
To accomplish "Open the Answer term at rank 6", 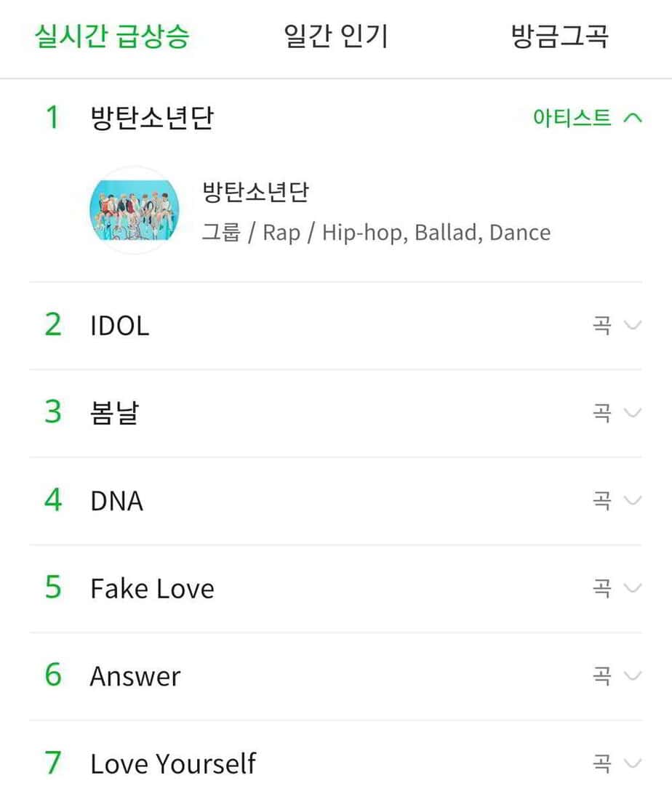I will [x=135, y=676].
